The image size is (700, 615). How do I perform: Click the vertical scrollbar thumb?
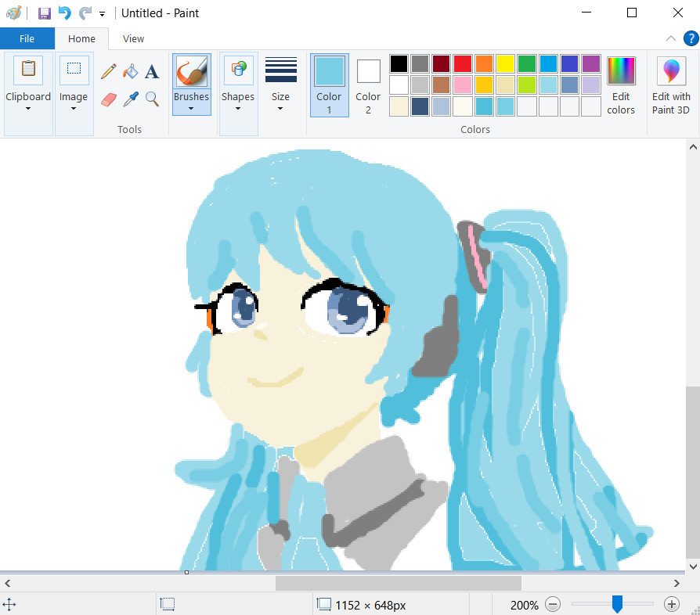(693, 472)
